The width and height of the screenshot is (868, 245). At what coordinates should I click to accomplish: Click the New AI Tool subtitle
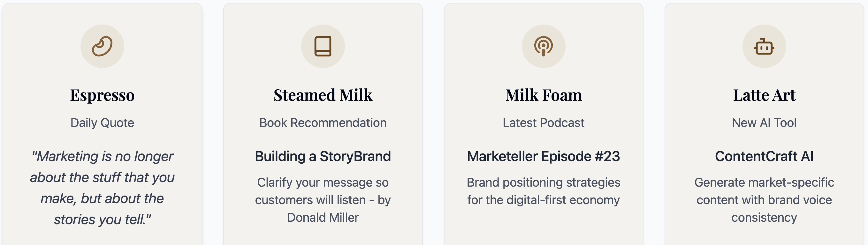click(764, 123)
